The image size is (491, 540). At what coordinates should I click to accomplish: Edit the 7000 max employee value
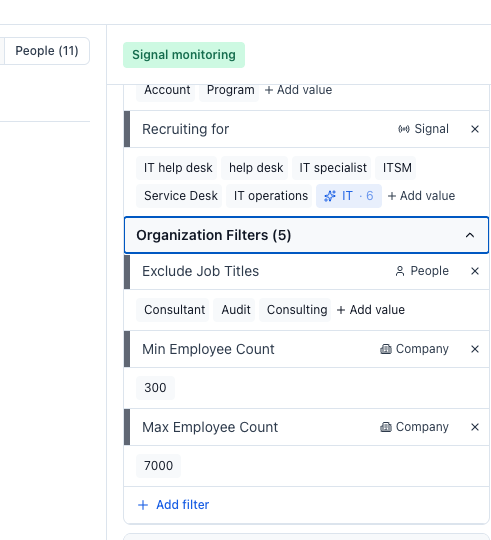pyautogui.click(x=158, y=466)
